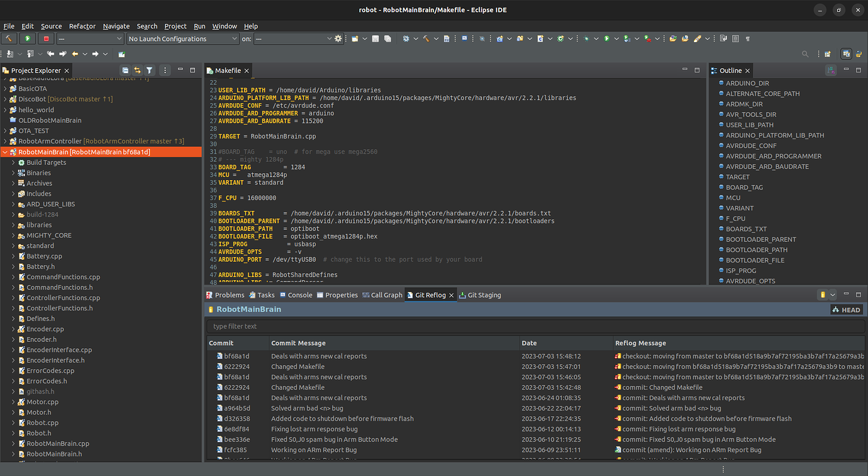
Task: Open the Refactor menu
Action: 82,26
